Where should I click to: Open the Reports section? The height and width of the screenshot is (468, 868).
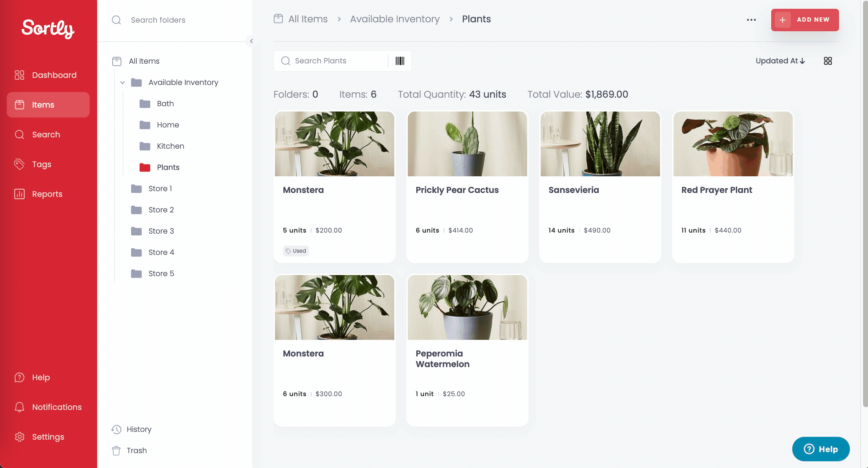[47, 194]
